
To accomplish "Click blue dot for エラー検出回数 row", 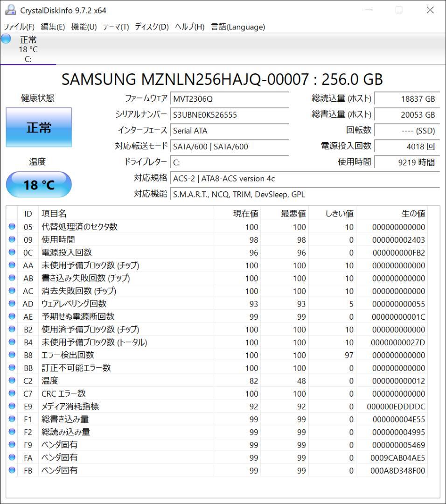I will click(x=12, y=355).
